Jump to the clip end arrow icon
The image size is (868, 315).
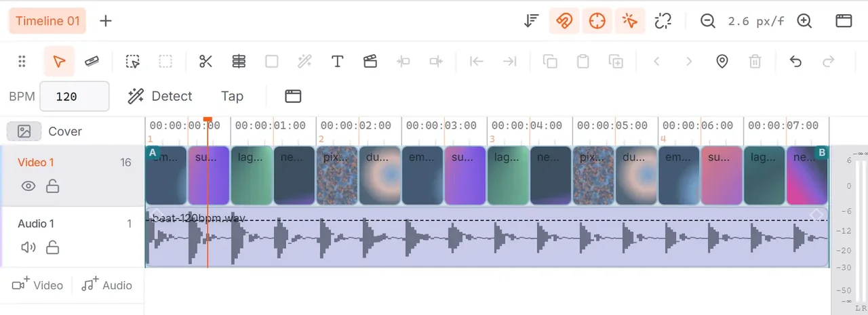tap(509, 62)
